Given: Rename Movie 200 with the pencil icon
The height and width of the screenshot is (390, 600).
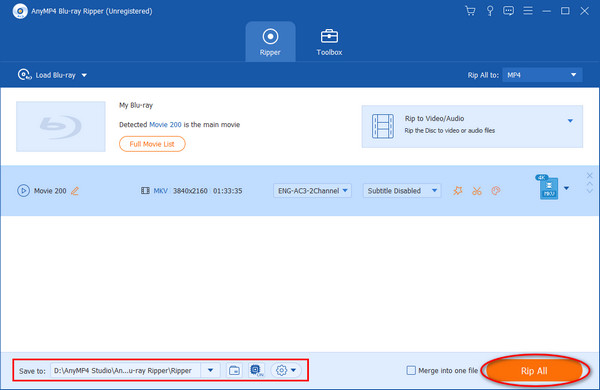Looking at the screenshot, I should point(75,191).
